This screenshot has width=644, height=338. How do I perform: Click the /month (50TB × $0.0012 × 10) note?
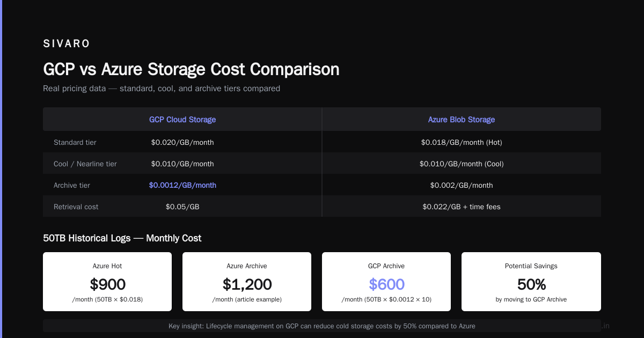(386, 299)
